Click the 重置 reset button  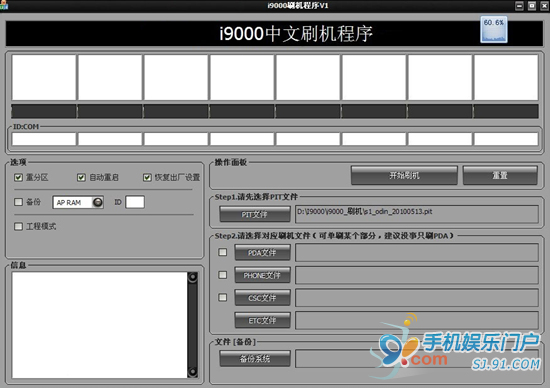pyautogui.click(x=500, y=175)
